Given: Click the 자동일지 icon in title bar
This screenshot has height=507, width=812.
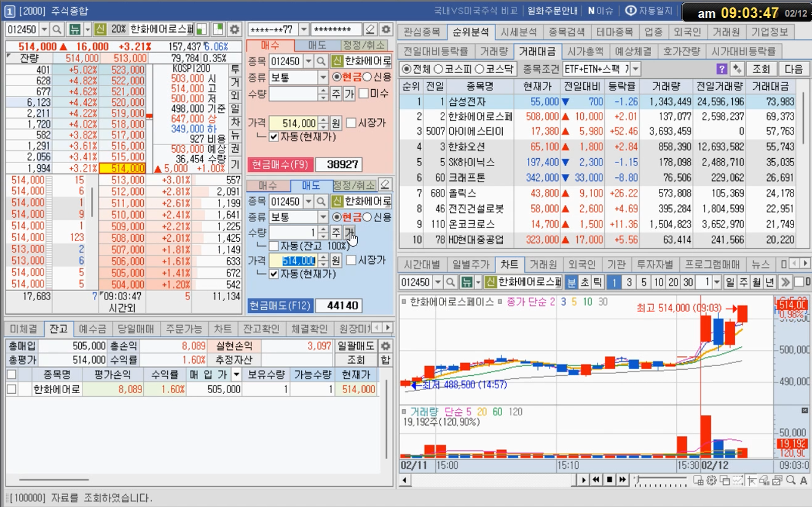Looking at the screenshot, I should pos(631,10).
